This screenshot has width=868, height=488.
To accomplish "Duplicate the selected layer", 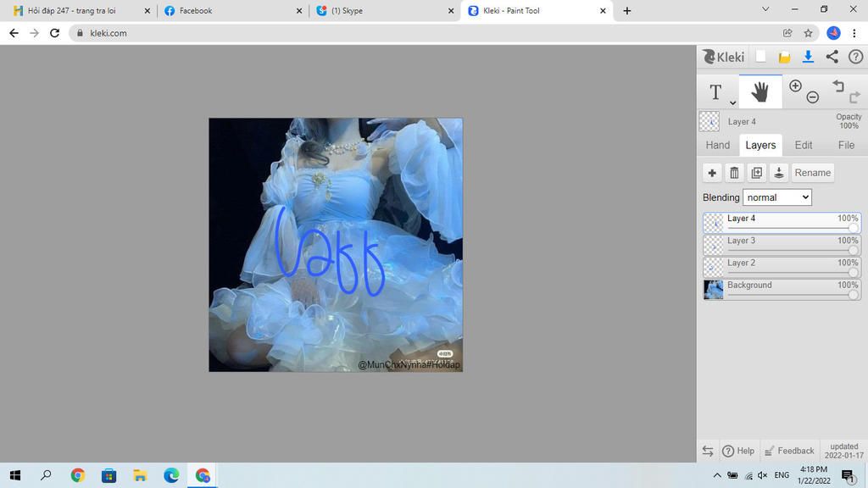I will coord(756,173).
